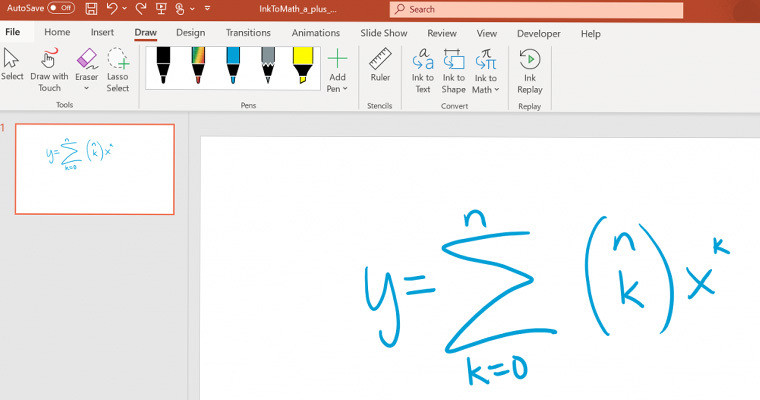Click the Touch/Mouse mode icon
This screenshot has width=760, height=400.
tap(180, 8)
